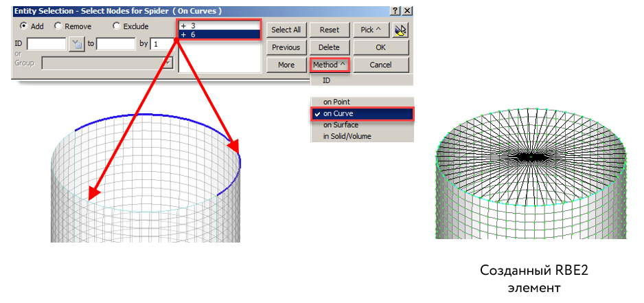Select the Exclude radio button
The image size is (644, 303).
[x=117, y=26]
